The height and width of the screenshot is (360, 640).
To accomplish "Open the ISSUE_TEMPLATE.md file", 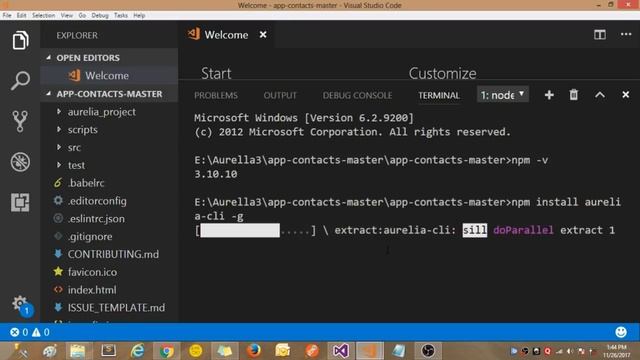I will (x=109, y=308).
